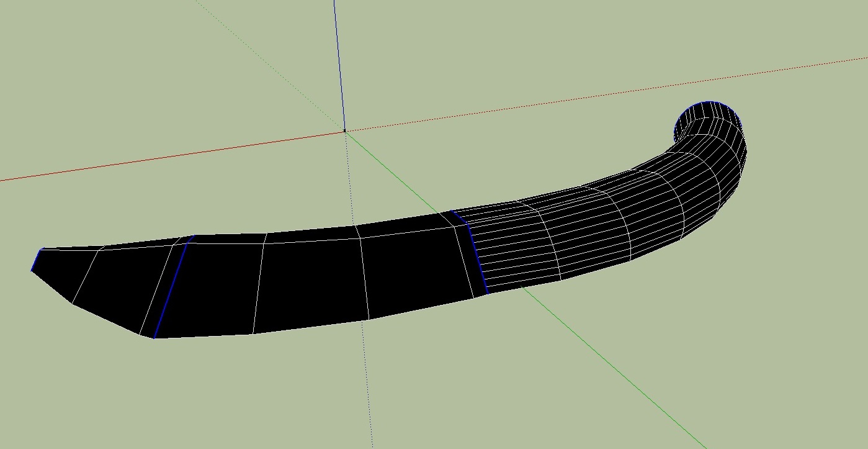Image resolution: width=868 pixels, height=449 pixels.
Task: Click the solid blue vertical axis line
Action: tap(339, 65)
